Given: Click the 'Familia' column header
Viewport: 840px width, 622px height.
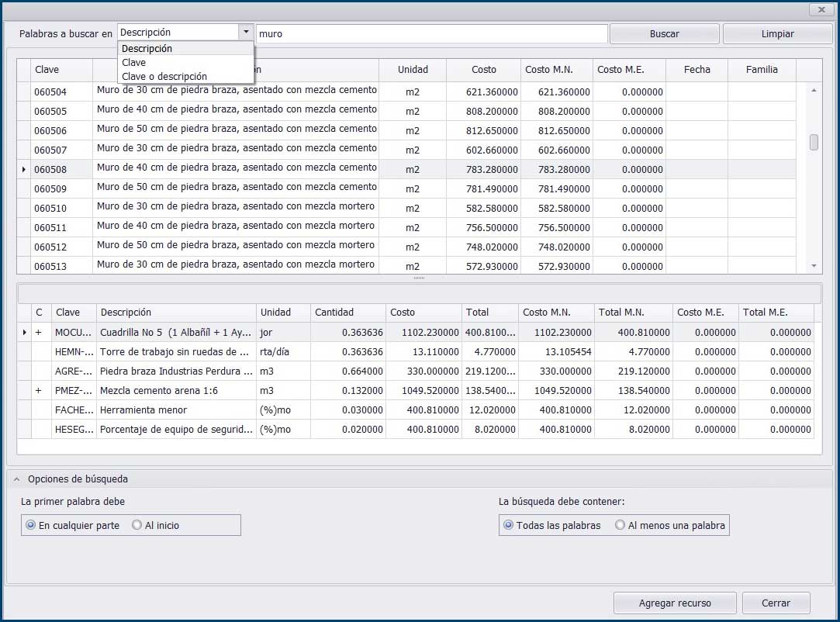Looking at the screenshot, I should coord(762,70).
